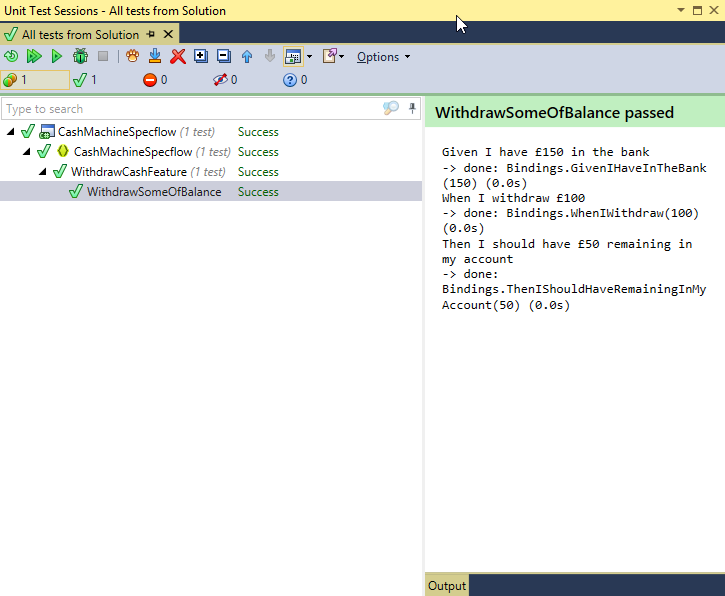Toggle the ignored tests filter counter
This screenshot has height=596, width=725.
pyautogui.click(x=225, y=80)
